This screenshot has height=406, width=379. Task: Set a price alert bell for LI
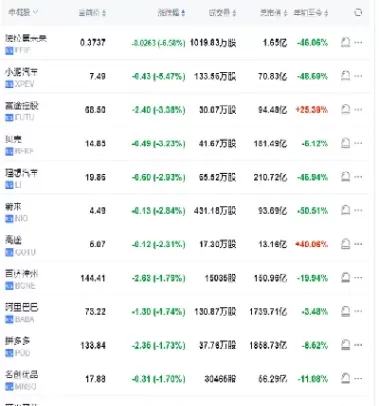[346, 177]
